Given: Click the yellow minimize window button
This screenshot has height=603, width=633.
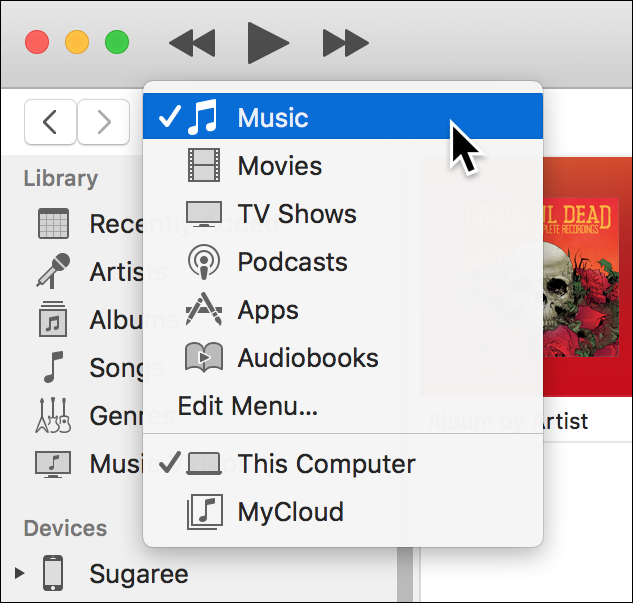Looking at the screenshot, I should (x=77, y=42).
